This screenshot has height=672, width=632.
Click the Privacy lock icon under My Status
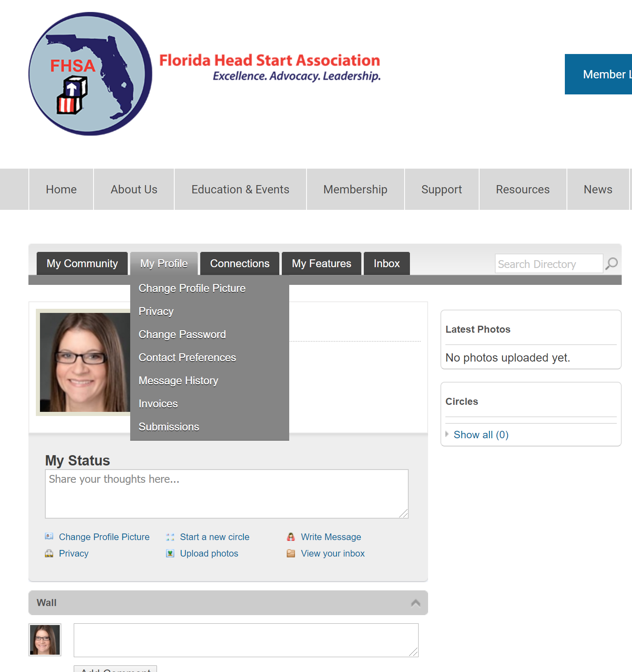pyautogui.click(x=49, y=553)
